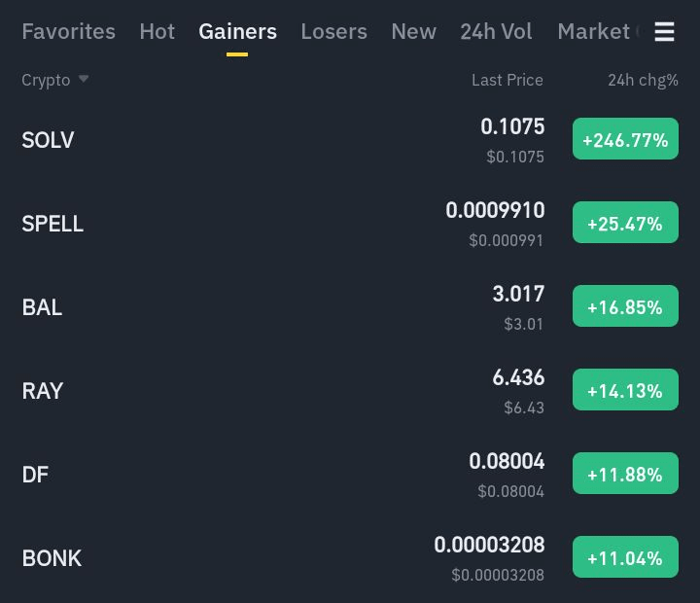
Task: Click DF +11.88% change badge
Action: [x=625, y=474]
